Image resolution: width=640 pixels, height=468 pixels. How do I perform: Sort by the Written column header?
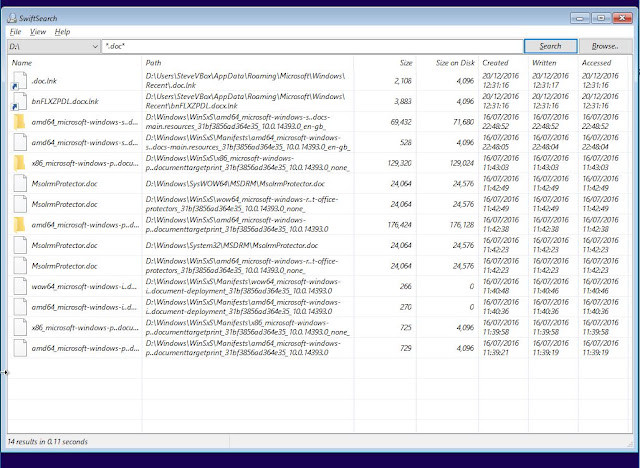pos(544,63)
